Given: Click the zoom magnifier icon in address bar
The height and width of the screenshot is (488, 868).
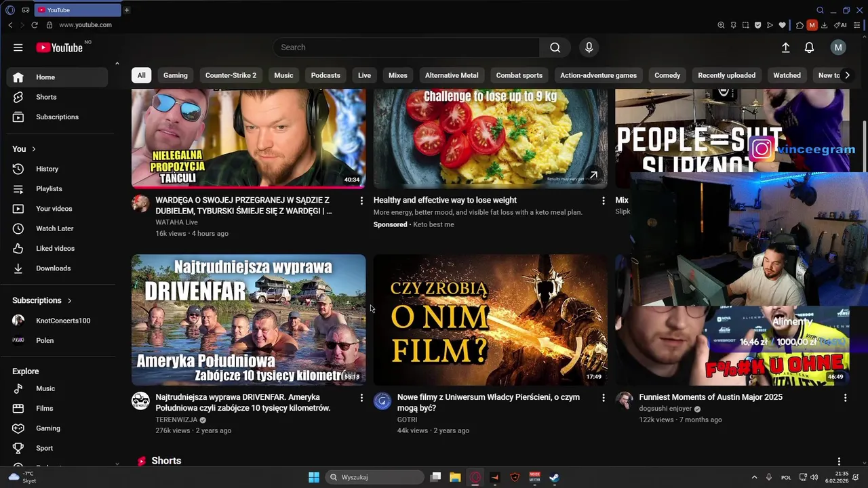Looking at the screenshot, I should pyautogui.click(x=721, y=25).
